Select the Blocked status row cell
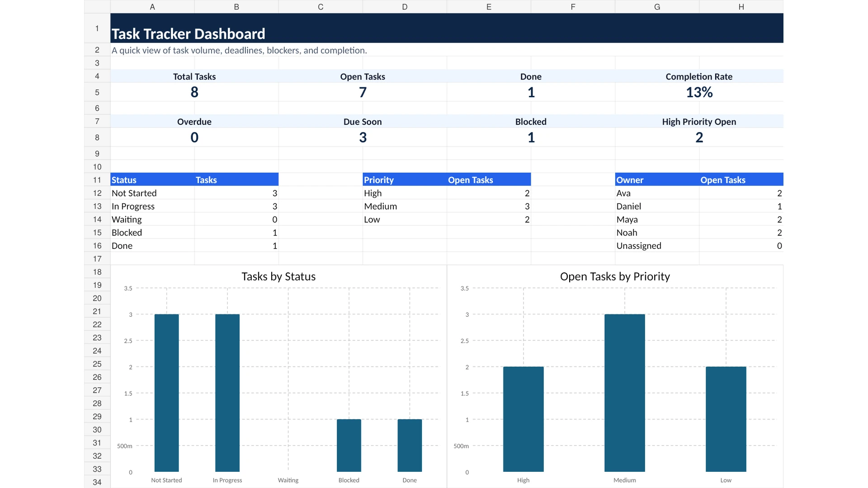868x488 pixels. tap(152, 232)
